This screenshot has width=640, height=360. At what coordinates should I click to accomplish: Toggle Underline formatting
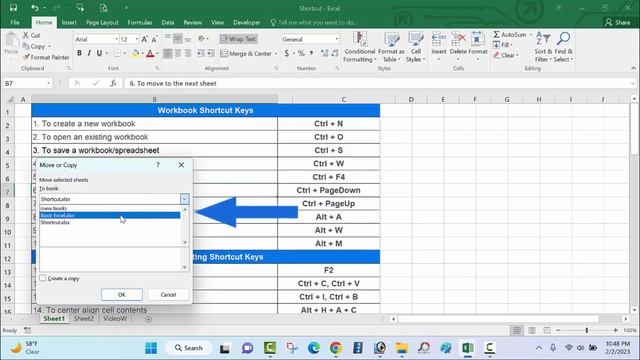pos(99,53)
